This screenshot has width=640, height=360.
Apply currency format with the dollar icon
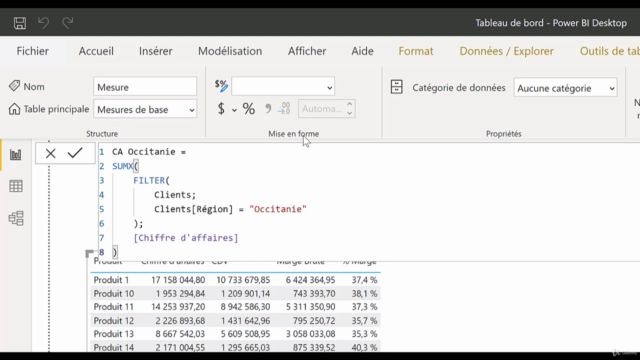point(221,109)
